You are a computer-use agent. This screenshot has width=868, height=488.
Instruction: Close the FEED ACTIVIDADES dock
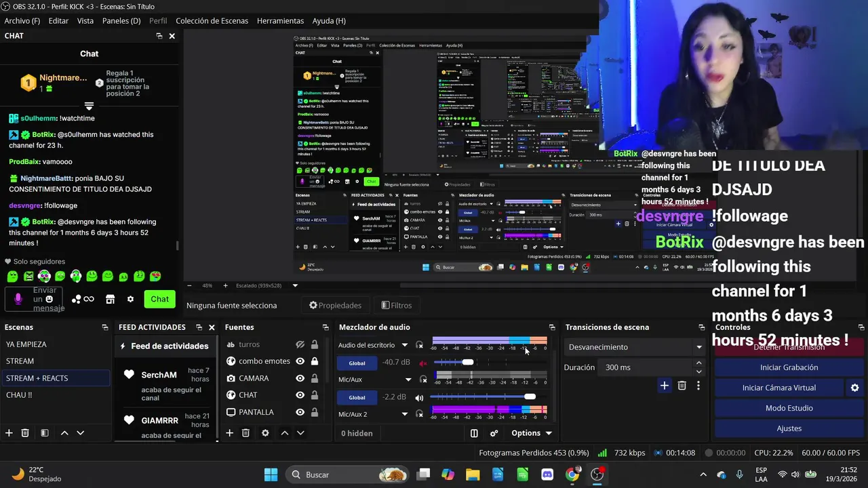[x=212, y=327]
